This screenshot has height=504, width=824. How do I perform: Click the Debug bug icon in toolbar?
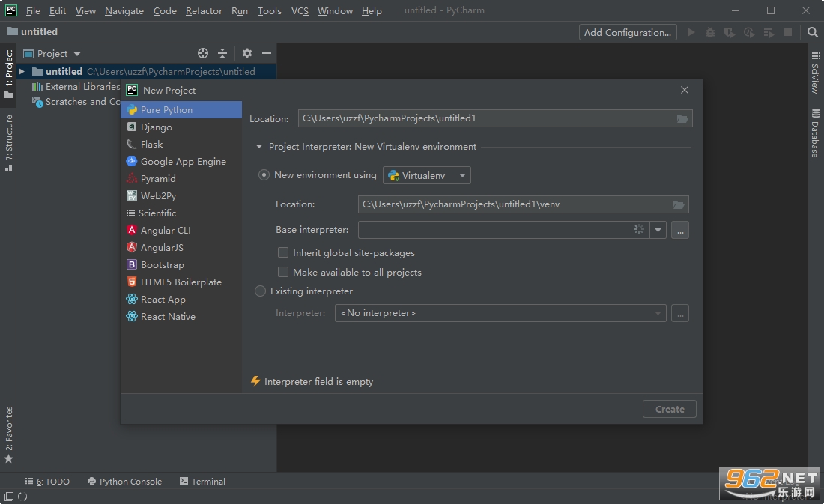(x=710, y=33)
